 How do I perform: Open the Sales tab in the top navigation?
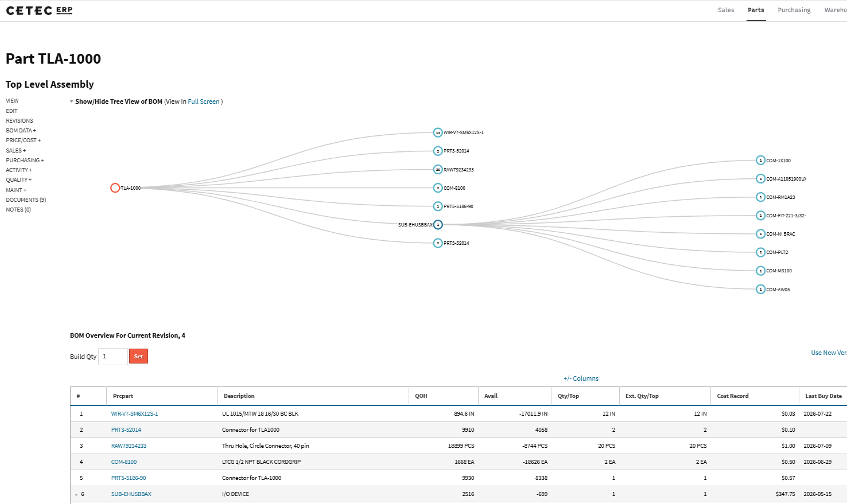click(x=726, y=10)
